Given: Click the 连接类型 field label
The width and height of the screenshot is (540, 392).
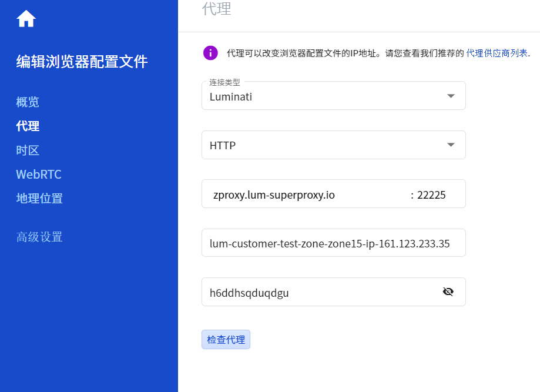Looking at the screenshot, I should pyautogui.click(x=224, y=82).
